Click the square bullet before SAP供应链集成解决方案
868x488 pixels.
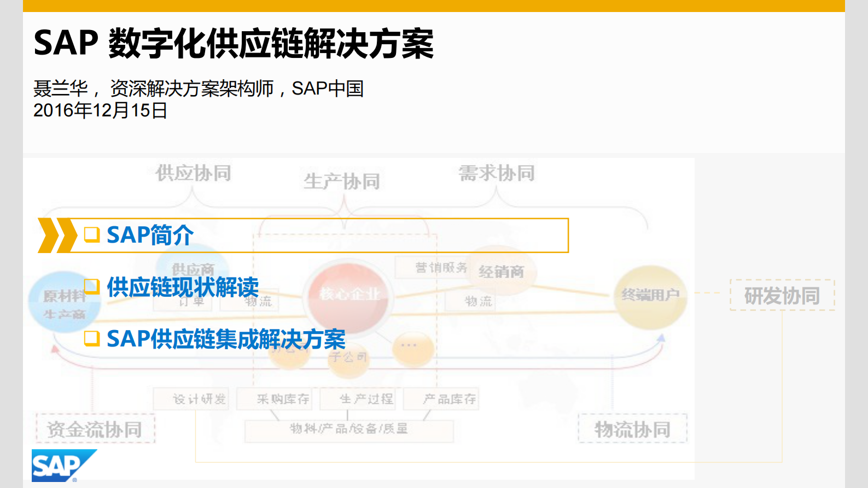(x=92, y=338)
